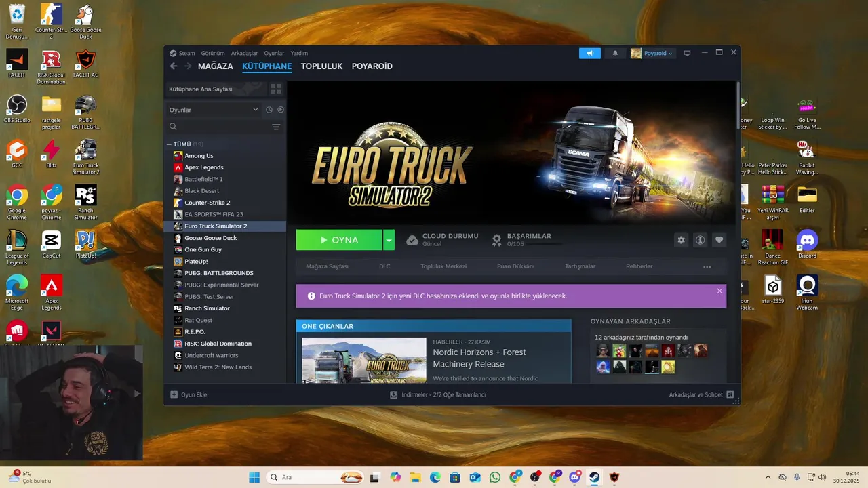
Task: Go to Kütüphane Ana Sayfası
Action: click(x=216, y=89)
